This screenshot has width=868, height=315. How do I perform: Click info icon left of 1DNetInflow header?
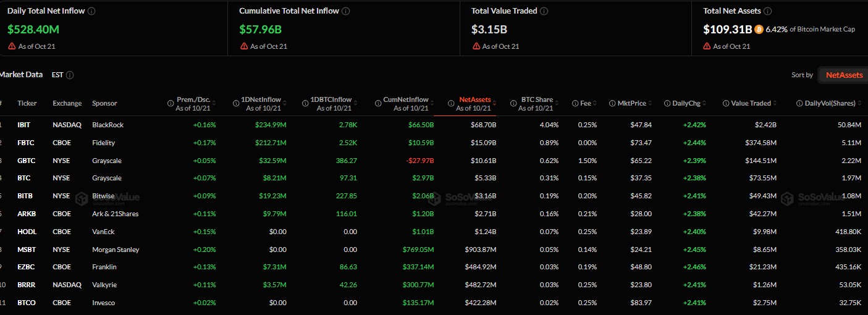pyautogui.click(x=236, y=103)
